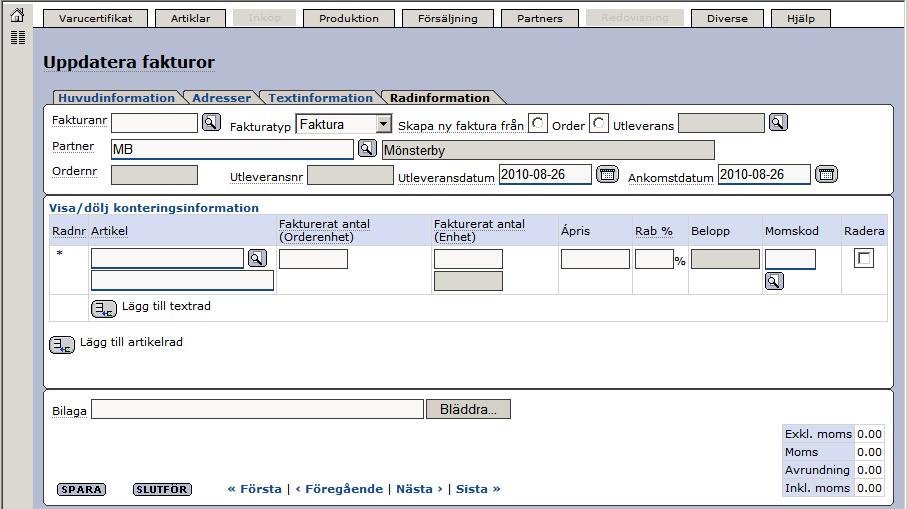
Task: Open Utleverans lookup magnifier icon
Action: pyautogui.click(x=778, y=122)
